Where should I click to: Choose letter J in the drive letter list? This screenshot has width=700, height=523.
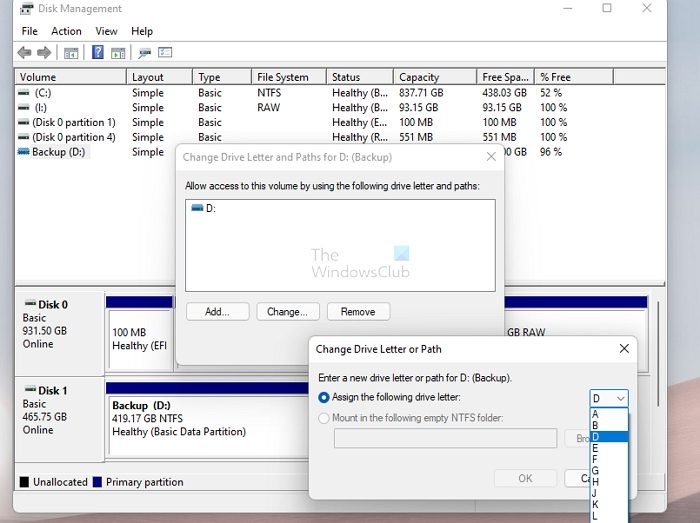click(x=609, y=493)
